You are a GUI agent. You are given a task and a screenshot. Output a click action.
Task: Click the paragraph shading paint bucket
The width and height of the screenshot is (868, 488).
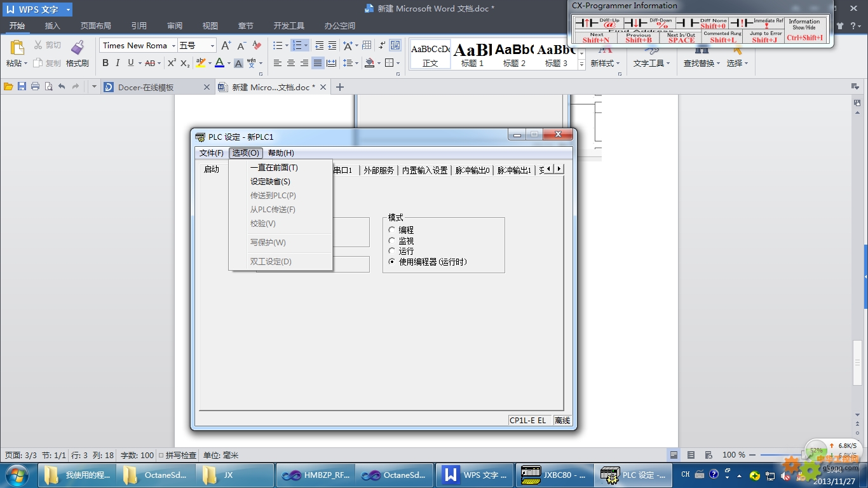(369, 63)
